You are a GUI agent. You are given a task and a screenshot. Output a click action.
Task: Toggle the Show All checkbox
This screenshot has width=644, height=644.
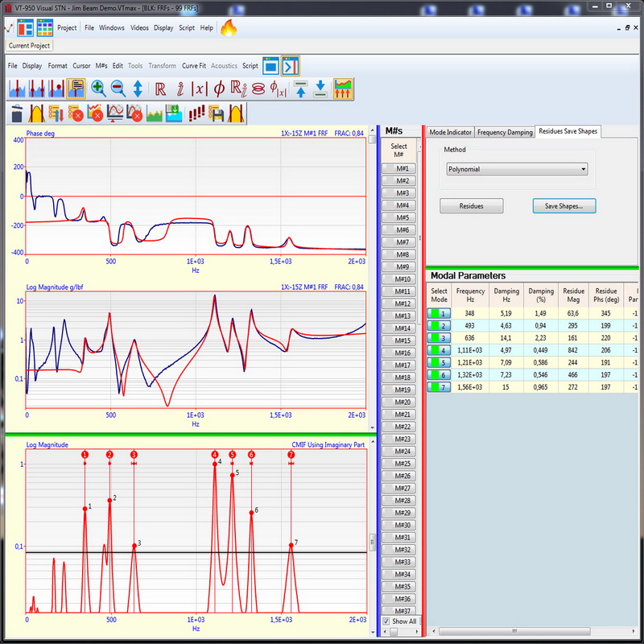(x=387, y=621)
